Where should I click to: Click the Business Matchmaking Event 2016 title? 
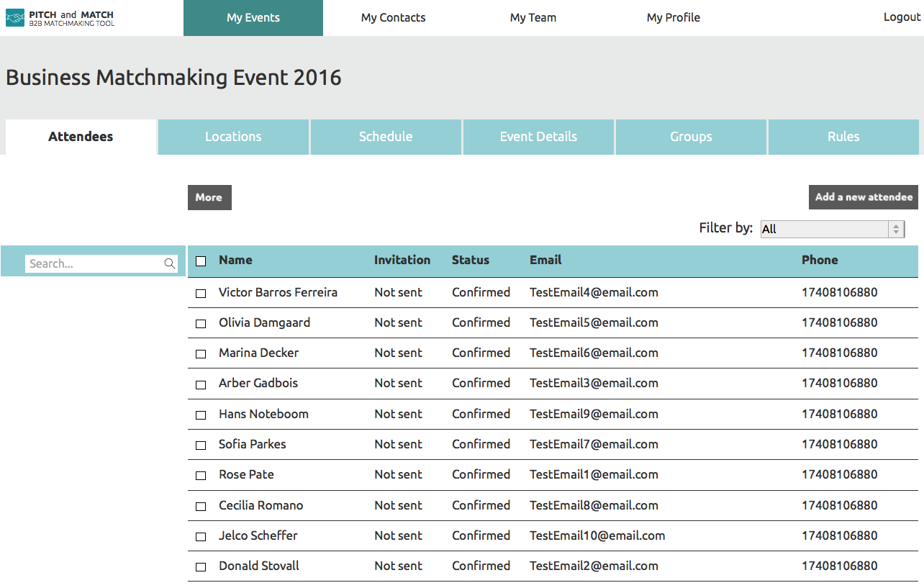[173, 78]
